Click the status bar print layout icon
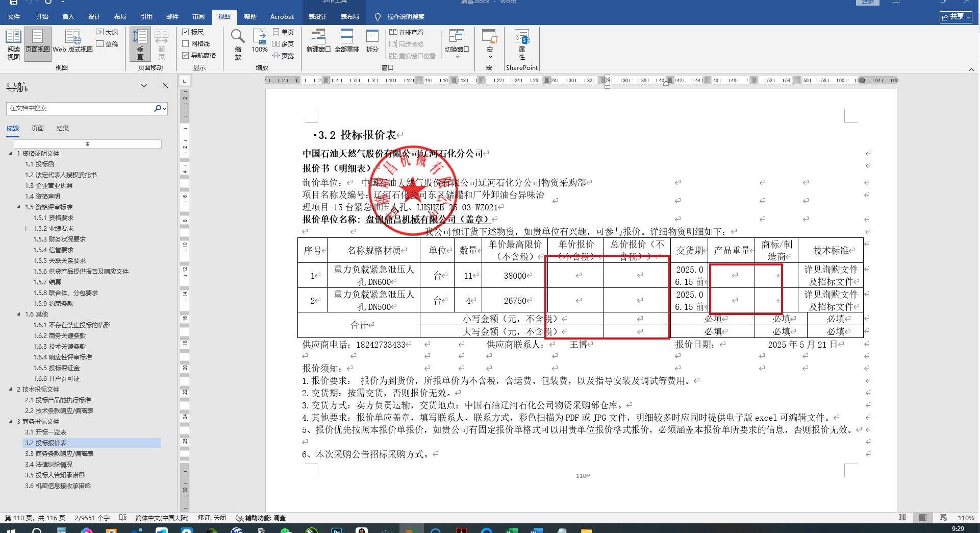This screenshot has height=533, width=980. point(923,518)
